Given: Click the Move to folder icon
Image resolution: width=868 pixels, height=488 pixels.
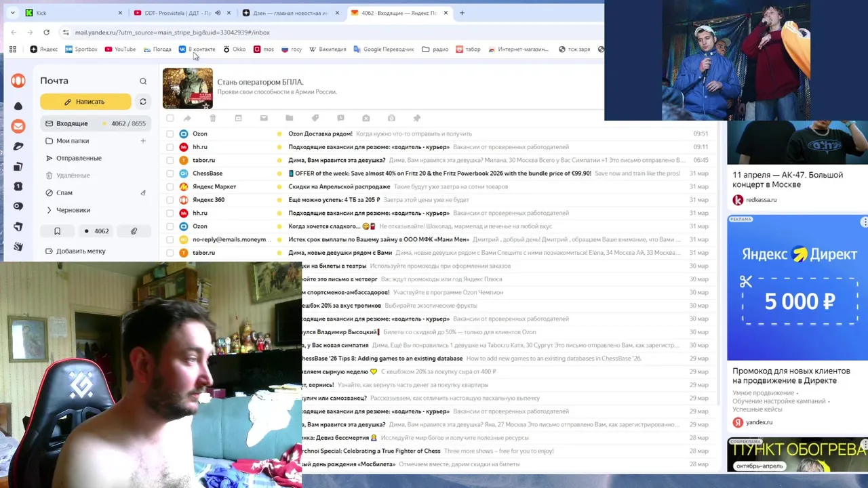Looking at the screenshot, I should (x=290, y=118).
